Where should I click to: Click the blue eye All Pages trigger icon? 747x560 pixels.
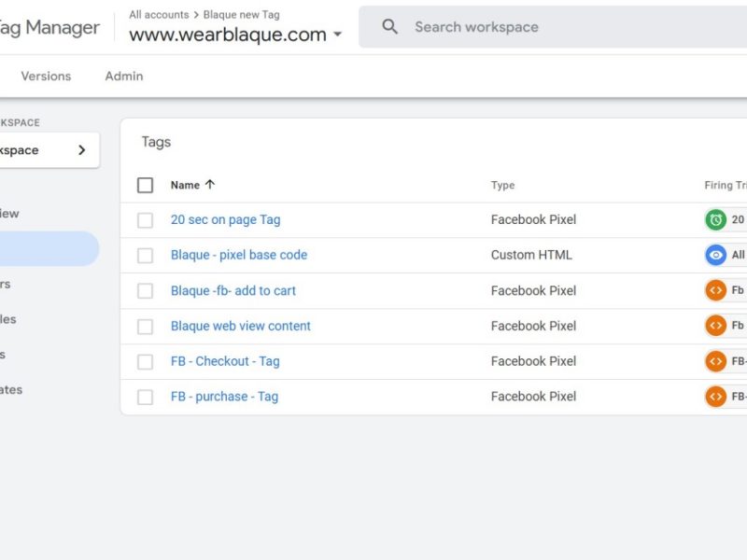715,255
